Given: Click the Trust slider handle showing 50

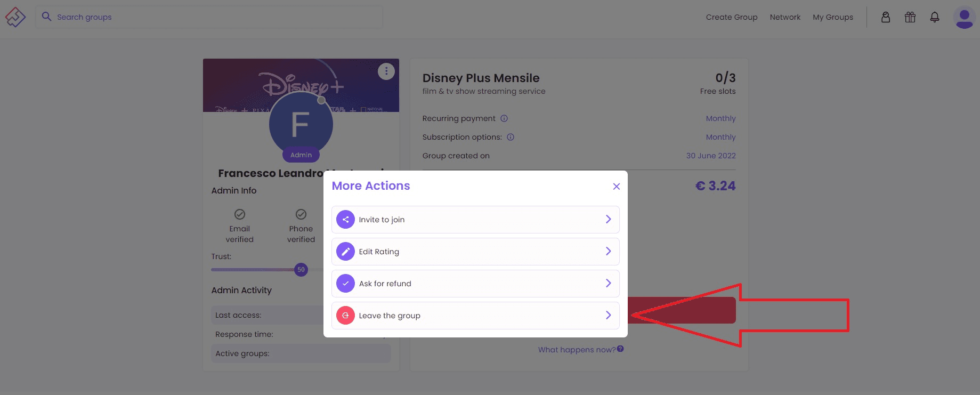Looking at the screenshot, I should [x=301, y=270].
